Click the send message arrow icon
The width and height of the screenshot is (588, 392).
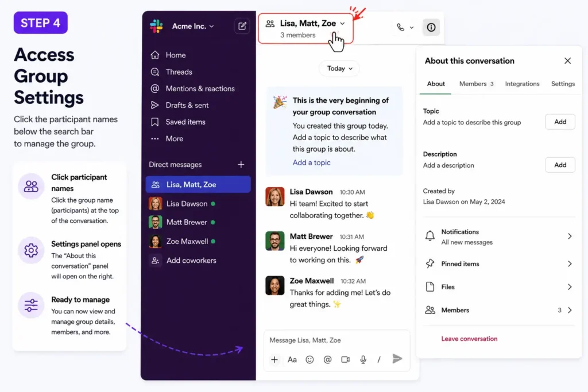click(x=397, y=359)
